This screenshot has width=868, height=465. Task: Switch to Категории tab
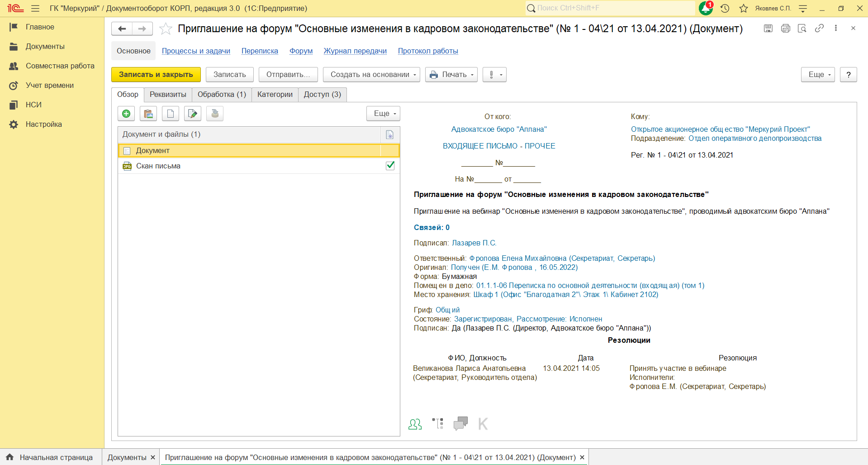[275, 95]
